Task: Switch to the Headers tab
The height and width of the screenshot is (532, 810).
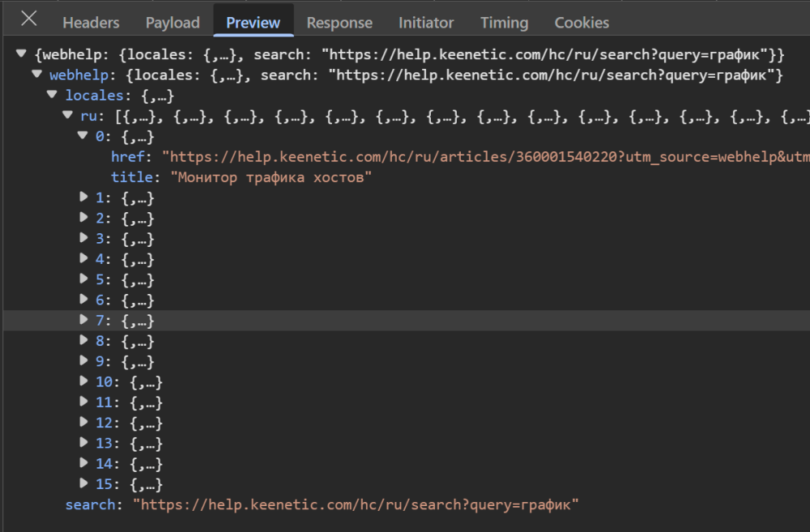Action: 91,23
